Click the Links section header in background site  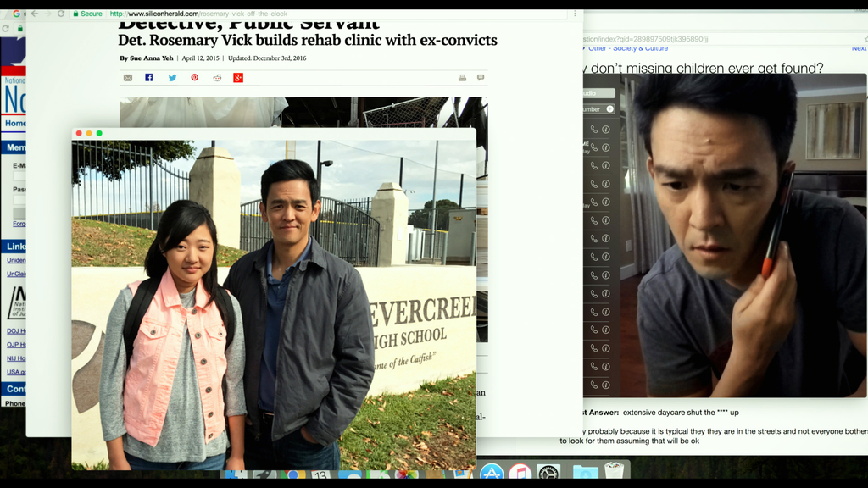[x=14, y=247]
